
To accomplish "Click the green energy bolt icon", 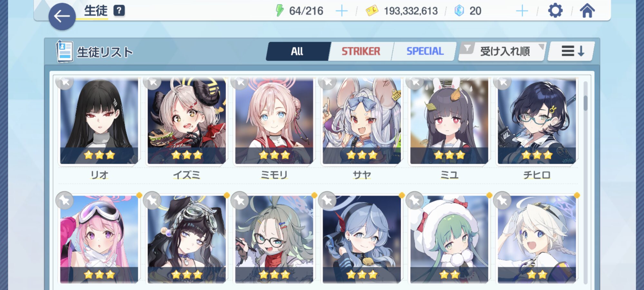I will coord(279,11).
